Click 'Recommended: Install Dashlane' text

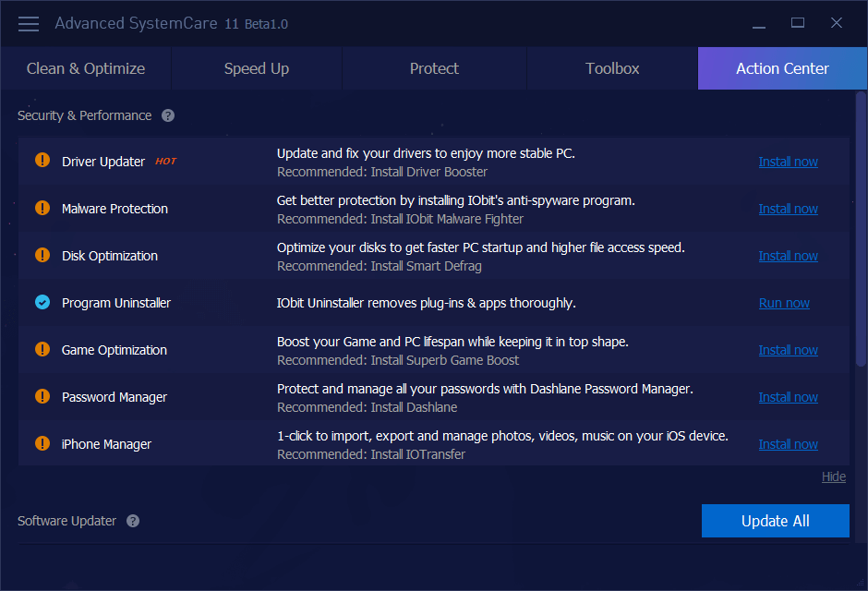(367, 407)
